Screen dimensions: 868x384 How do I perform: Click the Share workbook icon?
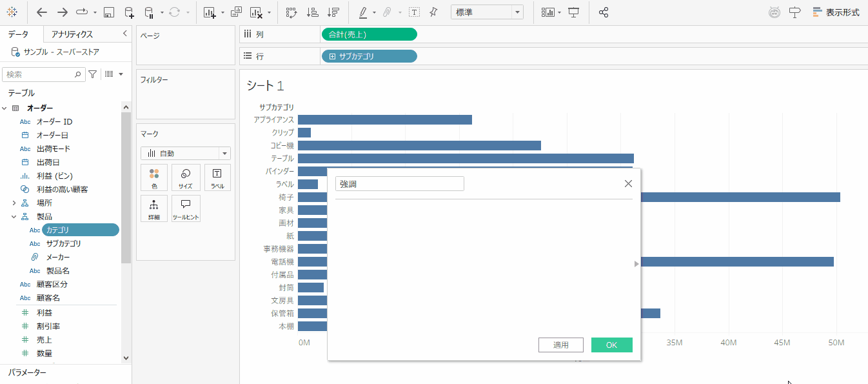click(604, 12)
